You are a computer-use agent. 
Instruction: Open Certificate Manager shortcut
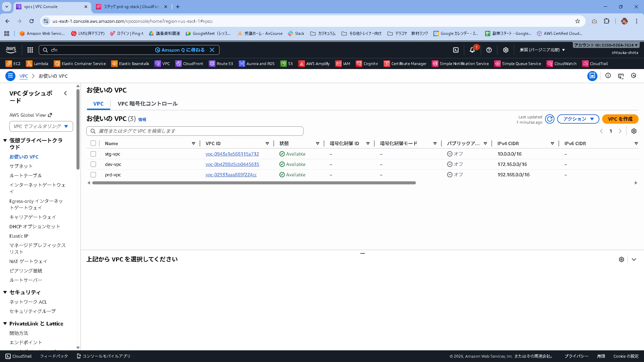tap(405, 64)
